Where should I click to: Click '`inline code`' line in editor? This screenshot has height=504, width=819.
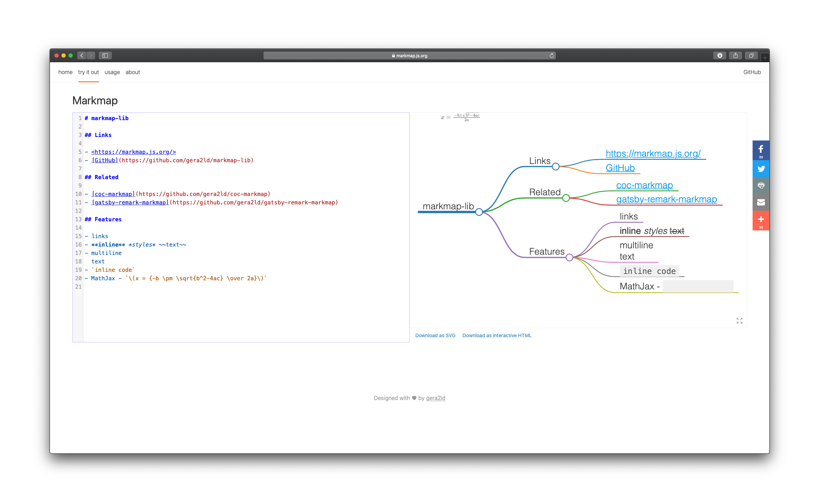[x=110, y=270]
